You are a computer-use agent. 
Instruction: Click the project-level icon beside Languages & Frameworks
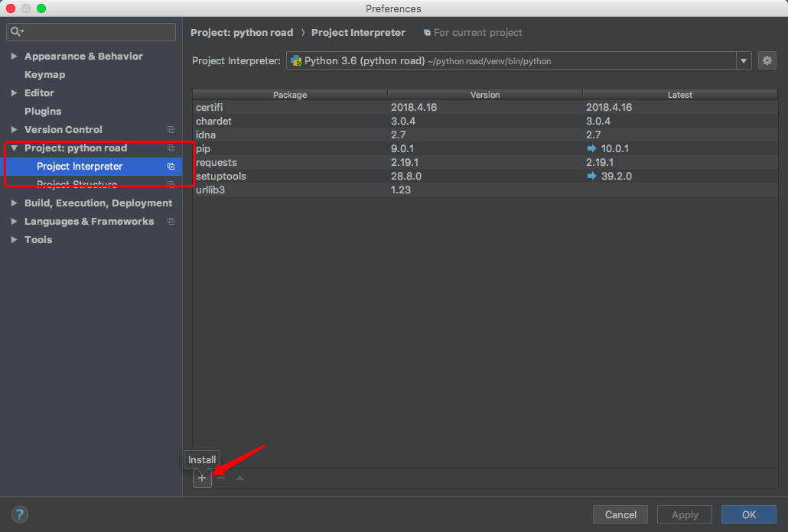[x=171, y=222]
